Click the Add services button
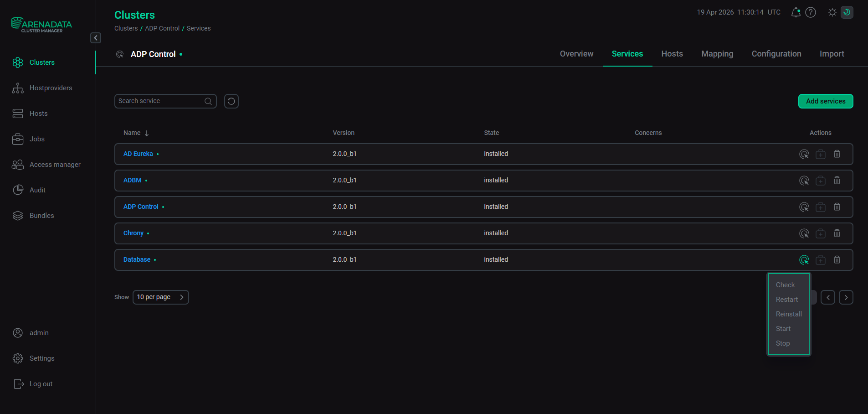This screenshot has width=868, height=414. 826,101
